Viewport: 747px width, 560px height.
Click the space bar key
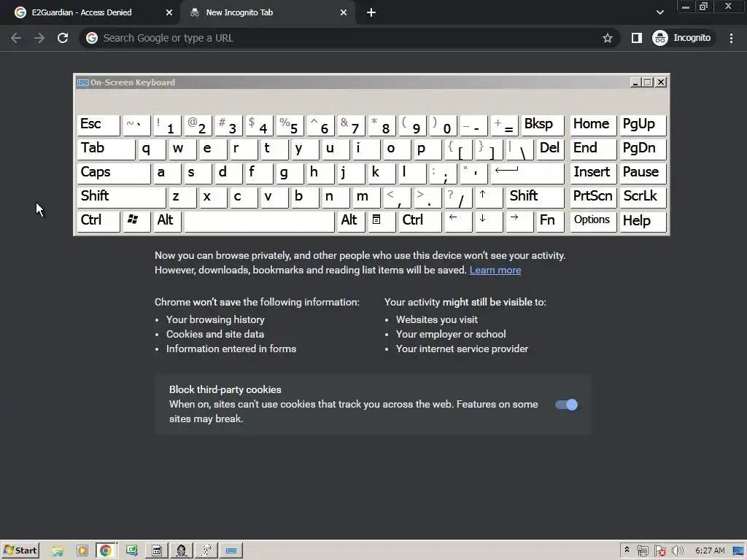(x=259, y=221)
